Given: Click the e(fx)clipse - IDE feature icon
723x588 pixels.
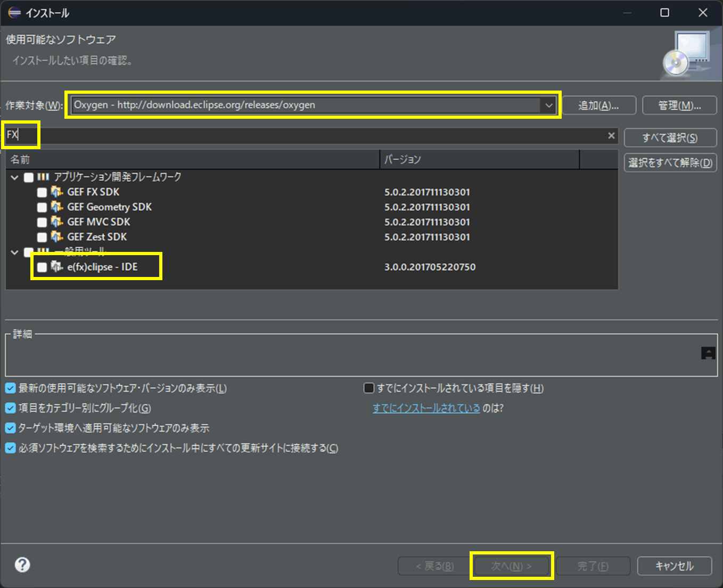Looking at the screenshot, I should (x=57, y=266).
